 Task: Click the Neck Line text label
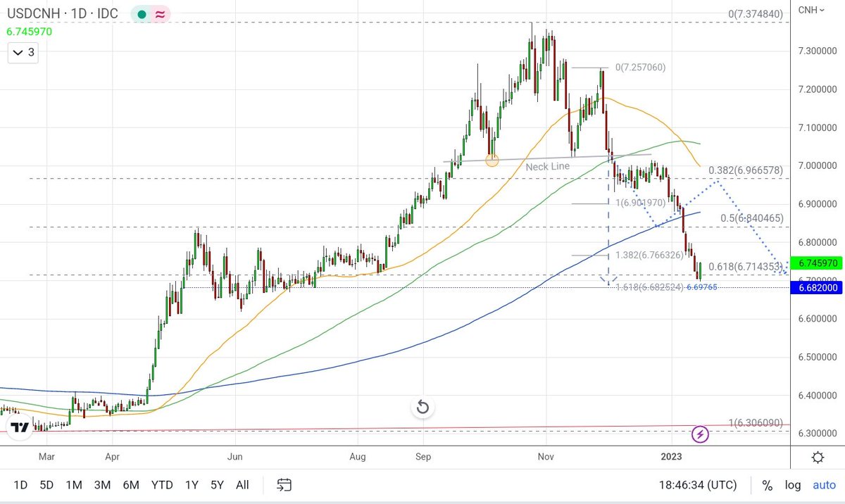[547, 167]
